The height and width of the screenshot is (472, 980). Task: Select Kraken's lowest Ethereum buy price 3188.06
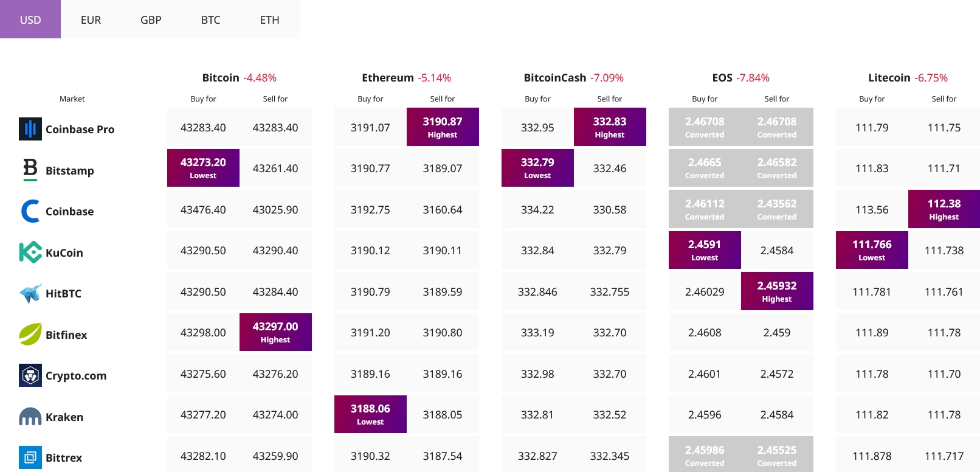(x=370, y=414)
